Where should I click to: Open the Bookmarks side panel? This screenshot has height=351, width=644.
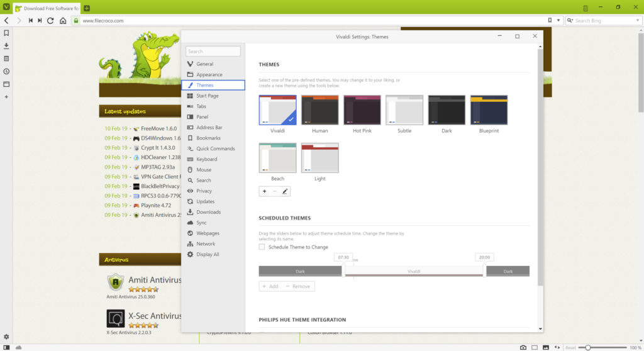(x=6, y=33)
